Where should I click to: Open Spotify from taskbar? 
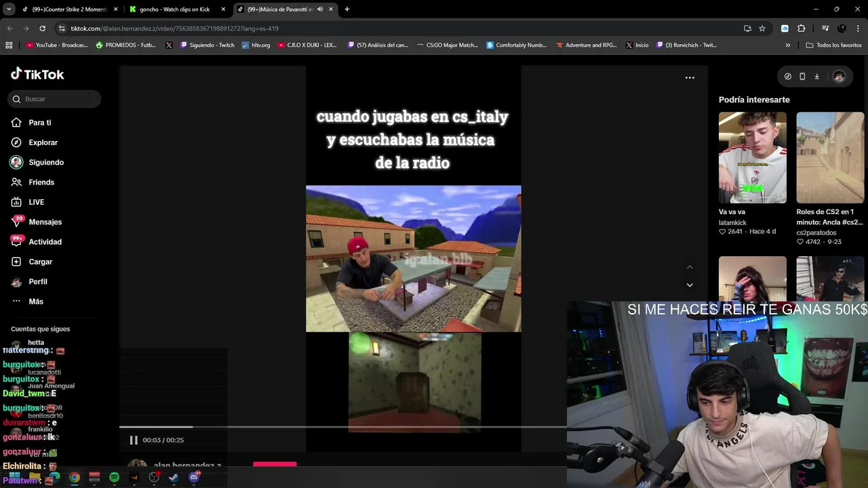(114, 478)
